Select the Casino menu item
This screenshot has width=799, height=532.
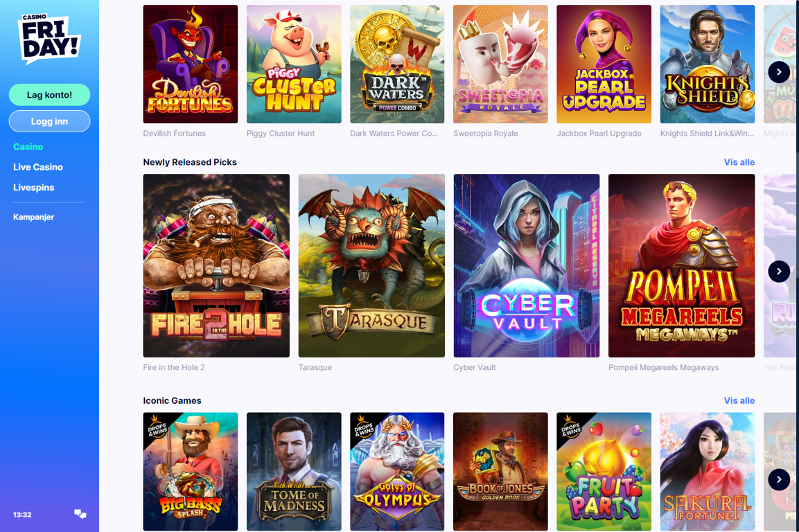point(28,147)
